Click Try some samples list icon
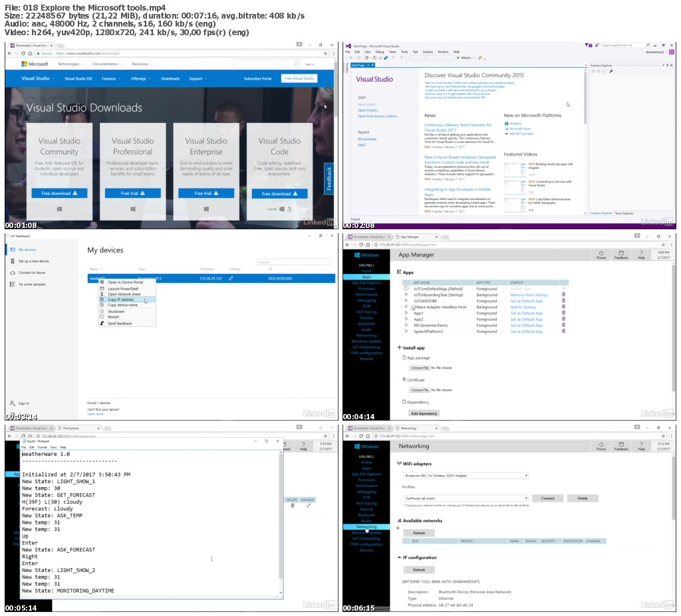The image size is (681, 616). (13, 284)
